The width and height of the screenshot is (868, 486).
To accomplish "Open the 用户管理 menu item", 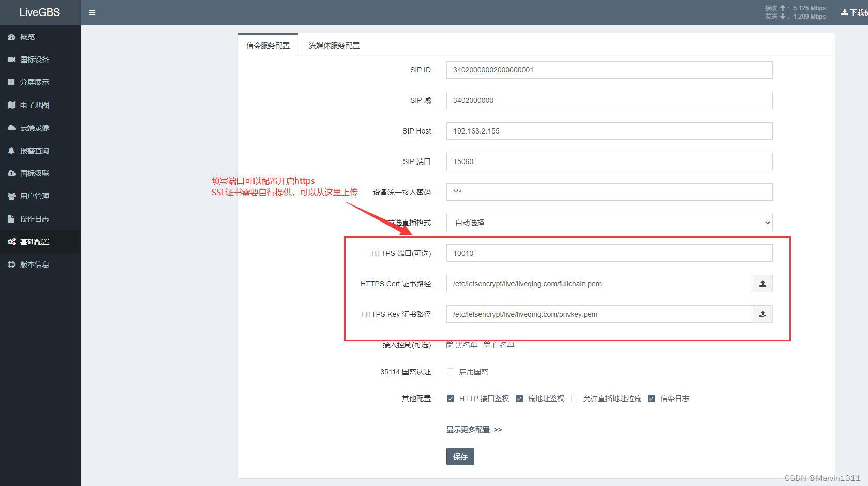I will tap(40, 196).
